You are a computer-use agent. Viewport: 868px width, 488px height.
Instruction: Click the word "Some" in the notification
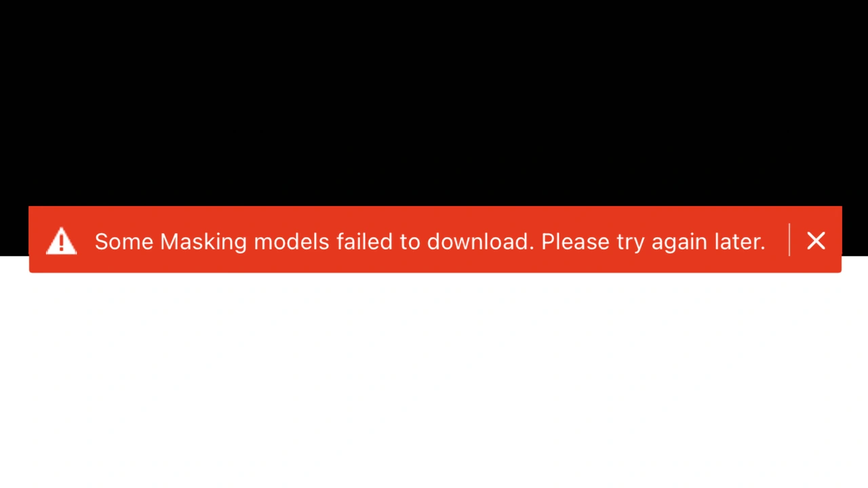(x=124, y=241)
